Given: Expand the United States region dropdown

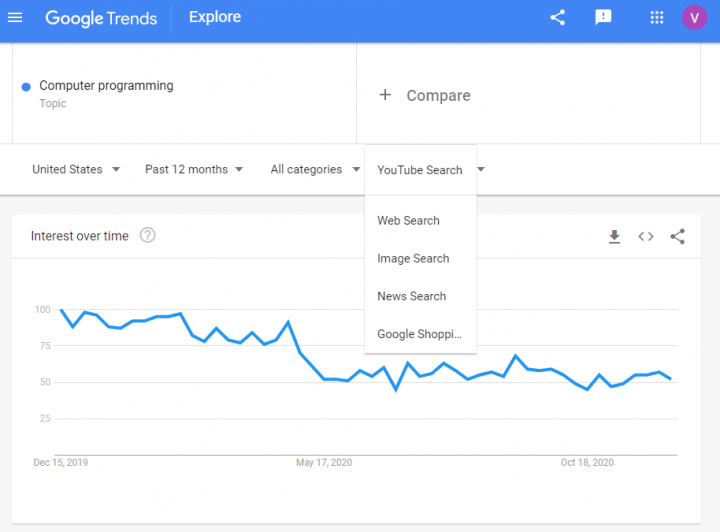Looking at the screenshot, I should pos(76,169).
